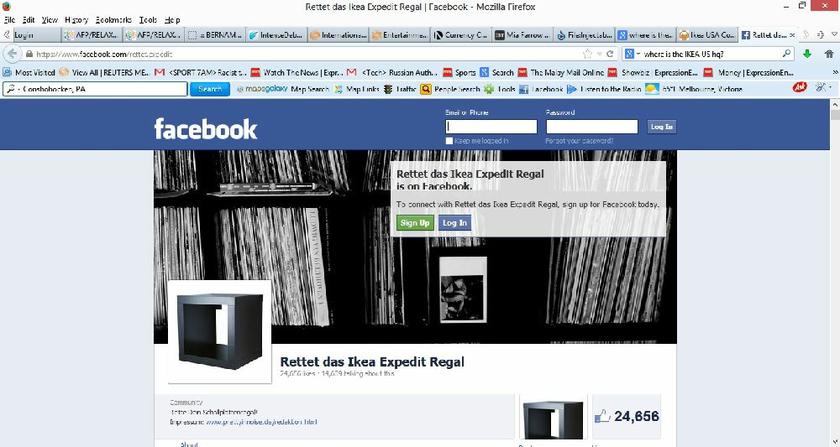Open Map Links in the toolbar
The height and width of the screenshot is (447, 840).
click(357, 89)
